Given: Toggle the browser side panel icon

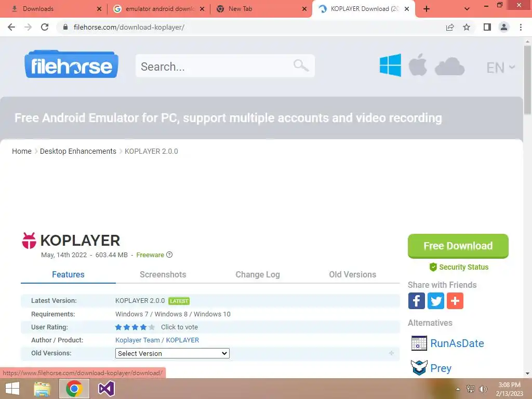Looking at the screenshot, I should pyautogui.click(x=487, y=27).
